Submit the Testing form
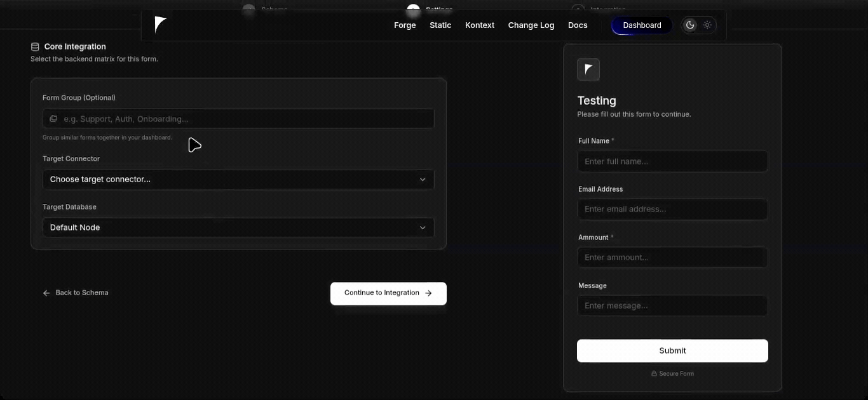The image size is (868, 400). click(x=672, y=350)
